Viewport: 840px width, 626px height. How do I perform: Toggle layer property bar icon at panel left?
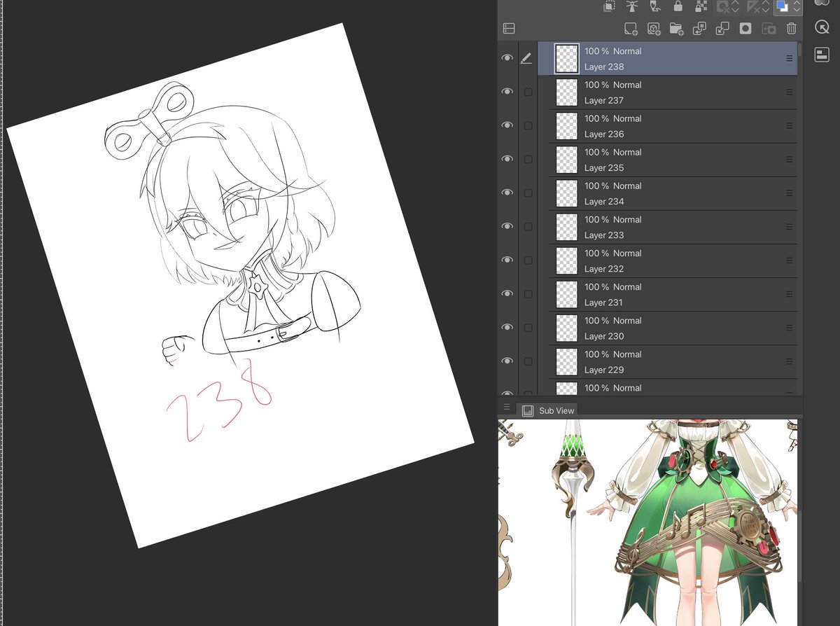click(x=509, y=29)
